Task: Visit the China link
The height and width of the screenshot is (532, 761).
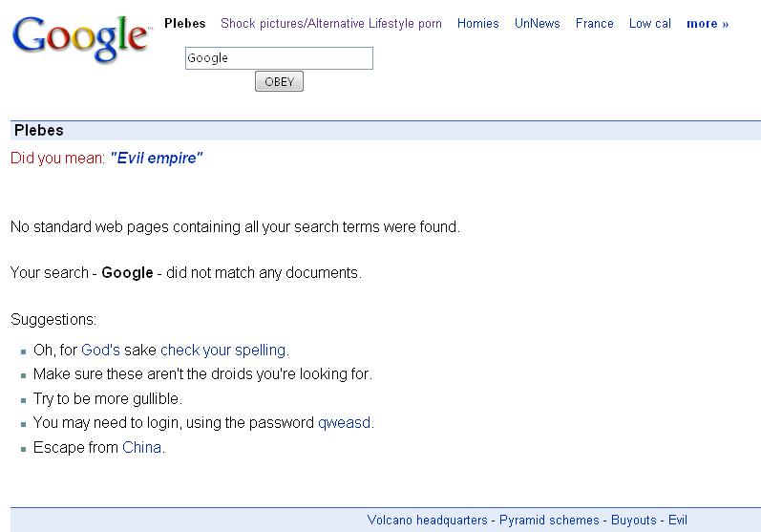Action: pyautogui.click(x=141, y=447)
